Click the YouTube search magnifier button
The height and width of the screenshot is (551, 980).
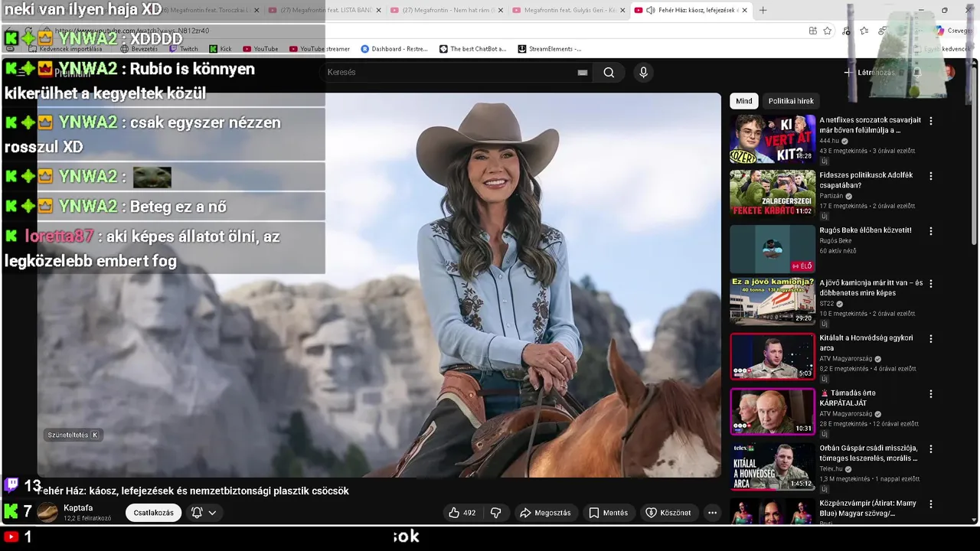pyautogui.click(x=609, y=72)
